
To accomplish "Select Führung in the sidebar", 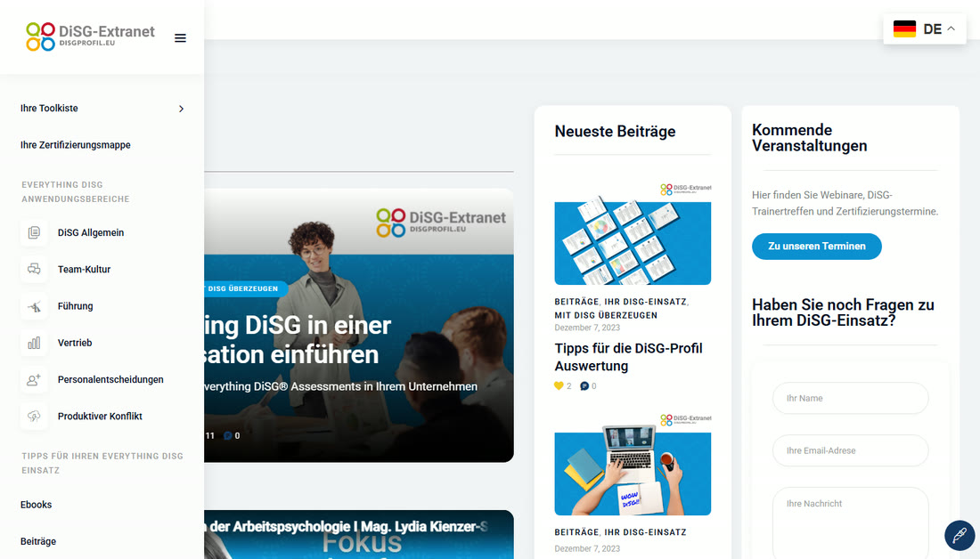I will pyautogui.click(x=75, y=306).
